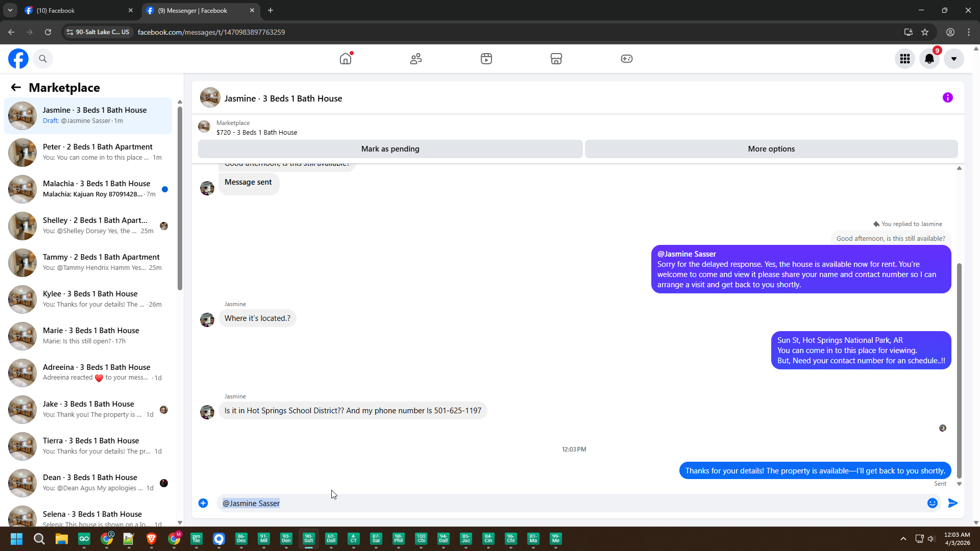Click Jasmine's profile picture in chat header

click(210, 97)
